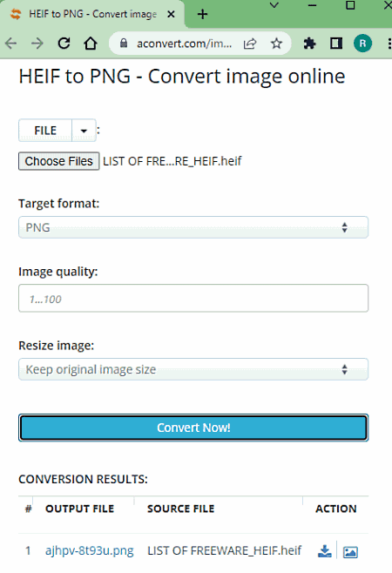Focus the Image quality input field
392x573 pixels.
tap(193, 298)
